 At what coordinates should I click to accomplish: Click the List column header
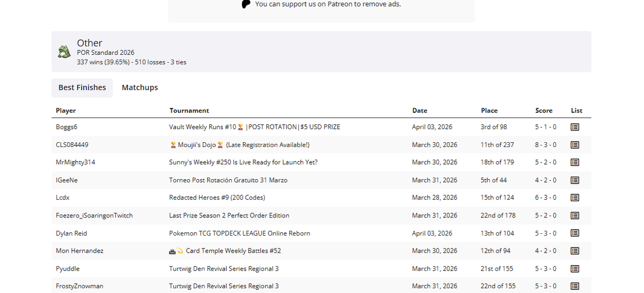coord(576,111)
